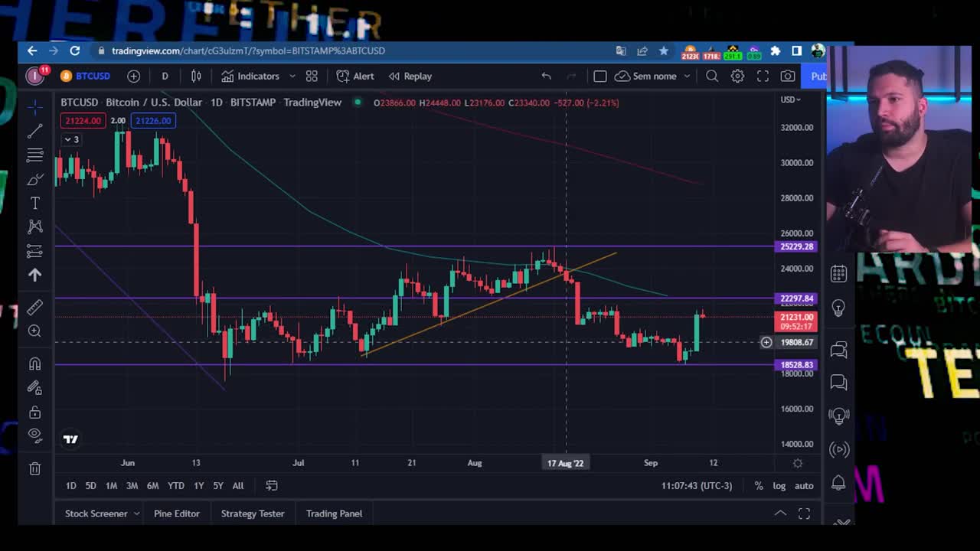This screenshot has height=551, width=980.
Task: Add a symbol to compare
Action: coord(133,76)
